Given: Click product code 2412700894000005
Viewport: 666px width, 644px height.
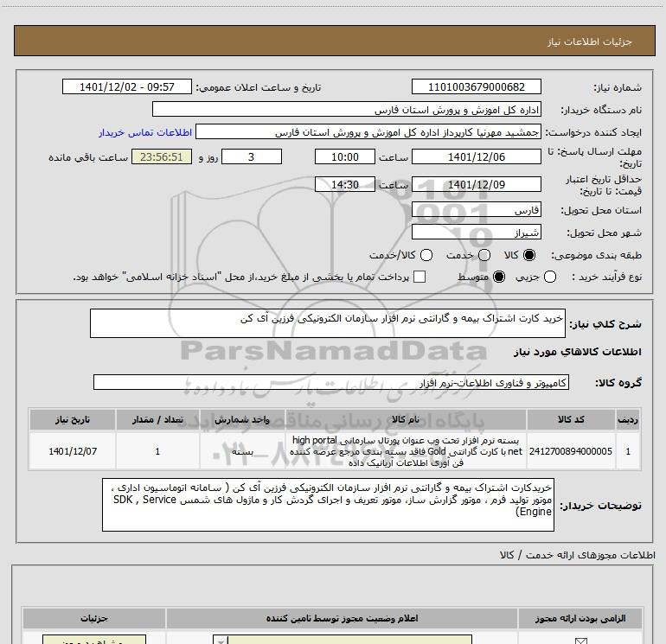Looking at the screenshot, I should tap(571, 451).
